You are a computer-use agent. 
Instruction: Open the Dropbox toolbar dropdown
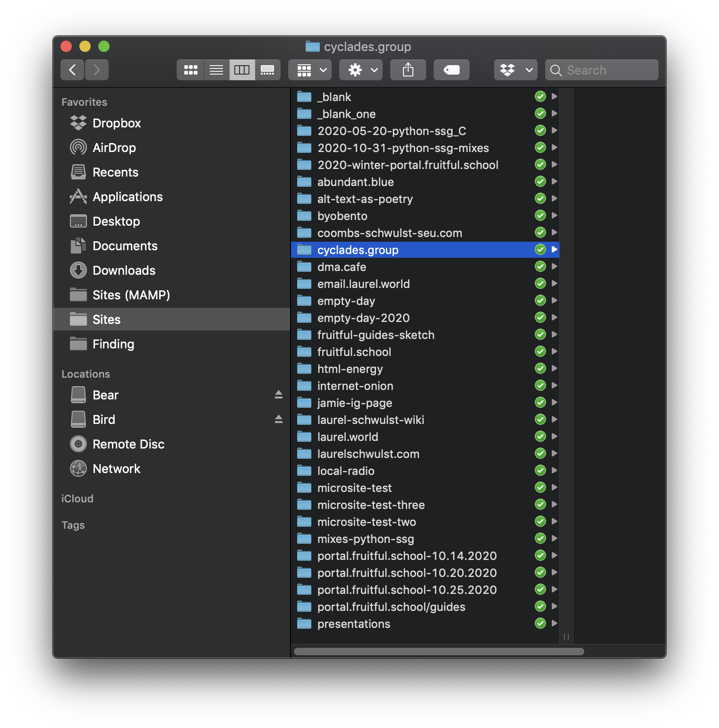click(515, 70)
